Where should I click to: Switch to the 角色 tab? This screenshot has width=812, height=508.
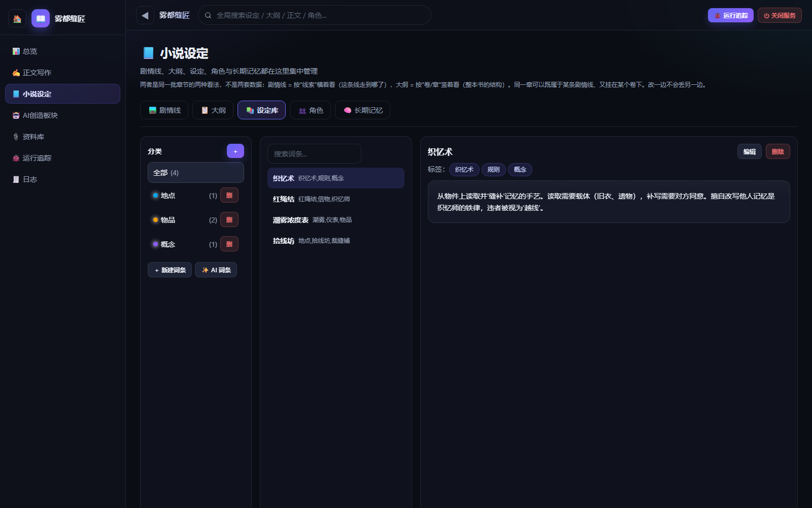coord(310,110)
